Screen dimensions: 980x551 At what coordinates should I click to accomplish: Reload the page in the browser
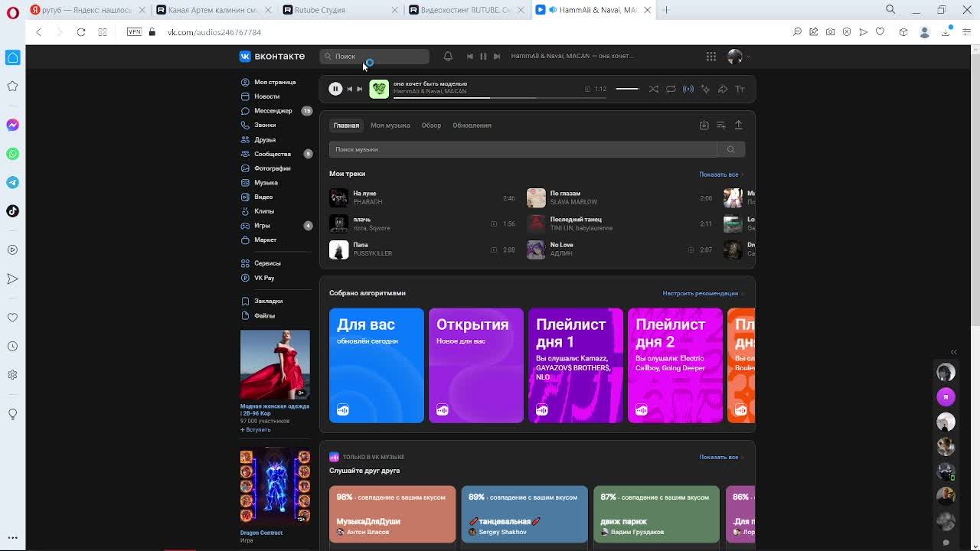click(81, 32)
